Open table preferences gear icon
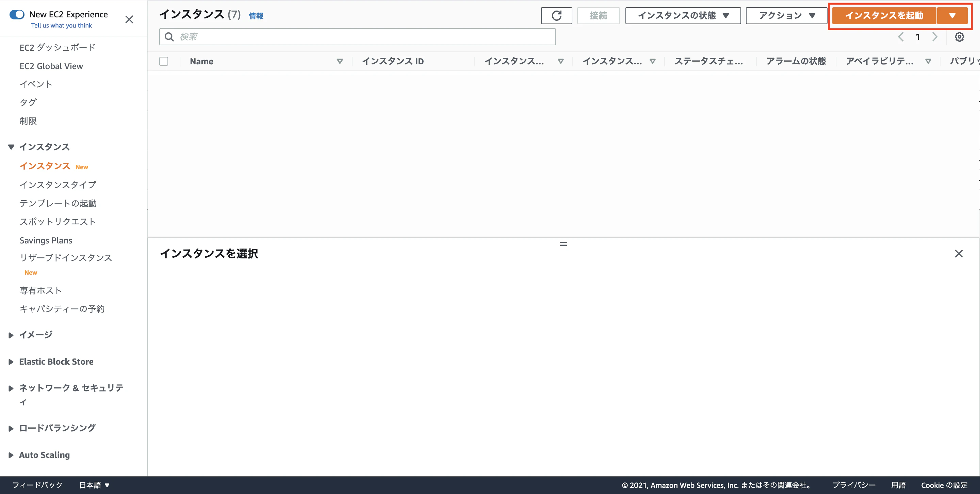This screenshot has width=980, height=494. [x=959, y=37]
